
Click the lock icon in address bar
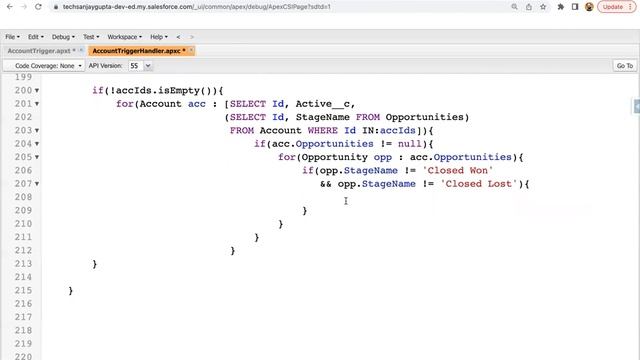[56, 7]
